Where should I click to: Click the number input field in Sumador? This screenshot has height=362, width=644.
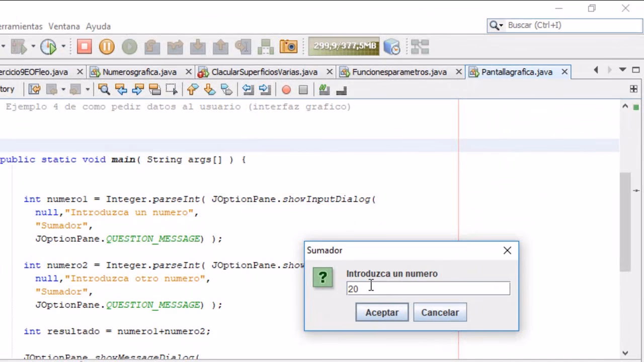click(428, 289)
